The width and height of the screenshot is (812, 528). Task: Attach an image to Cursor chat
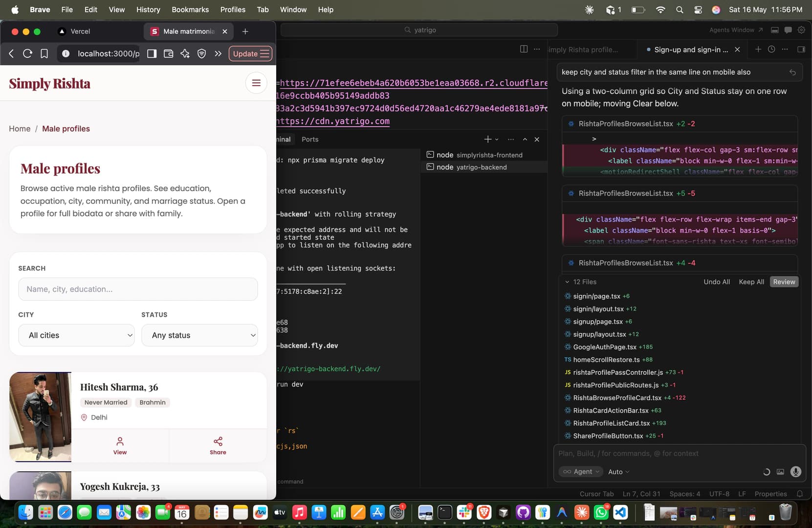click(x=780, y=472)
